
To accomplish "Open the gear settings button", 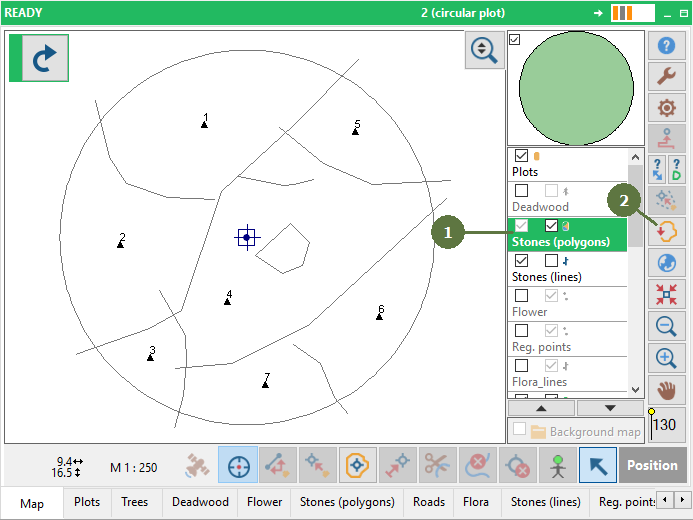I will click(x=666, y=107).
